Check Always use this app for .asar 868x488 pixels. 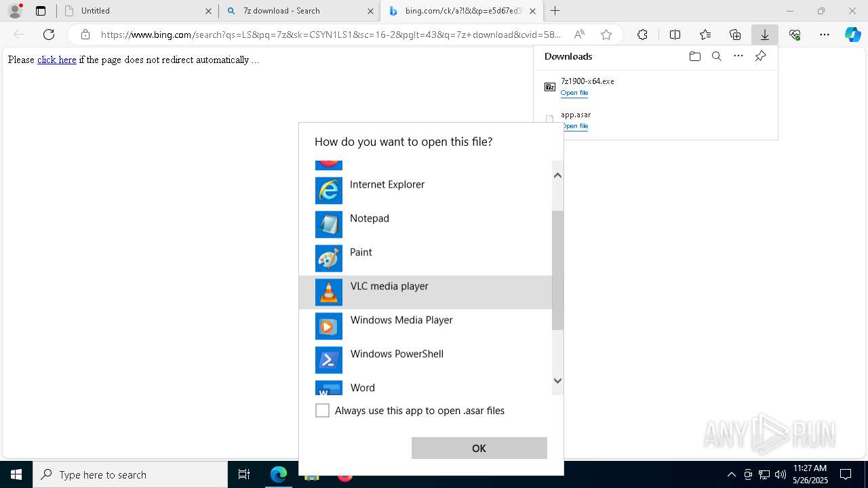(x=323, y=411)
